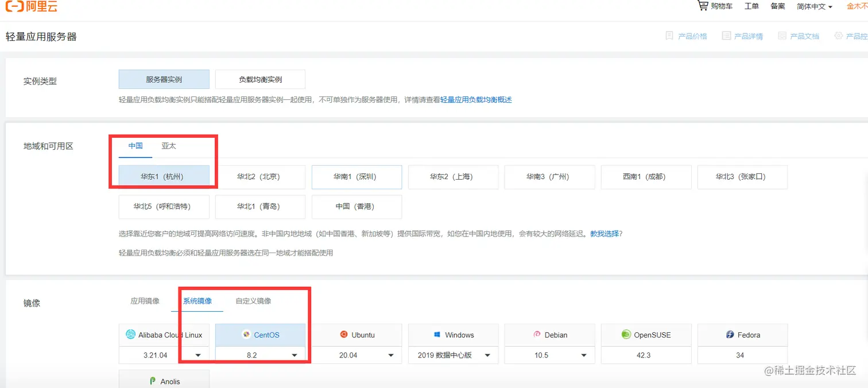Select the 服务器实例 instance type
This screenshot has height=388, width=868.
point(164,79)
